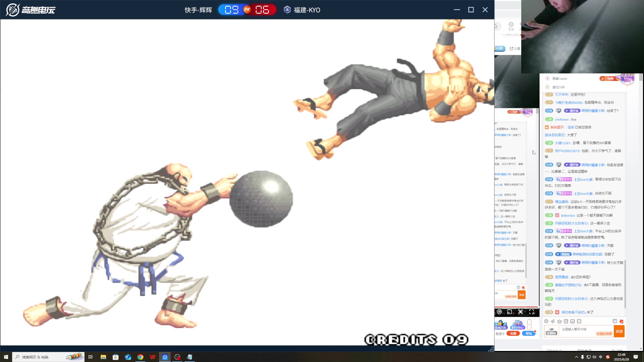Click the taskbar search box 搜索网页 & 电脑
Viewport: 644px width, 362px height.
[48, 357]
